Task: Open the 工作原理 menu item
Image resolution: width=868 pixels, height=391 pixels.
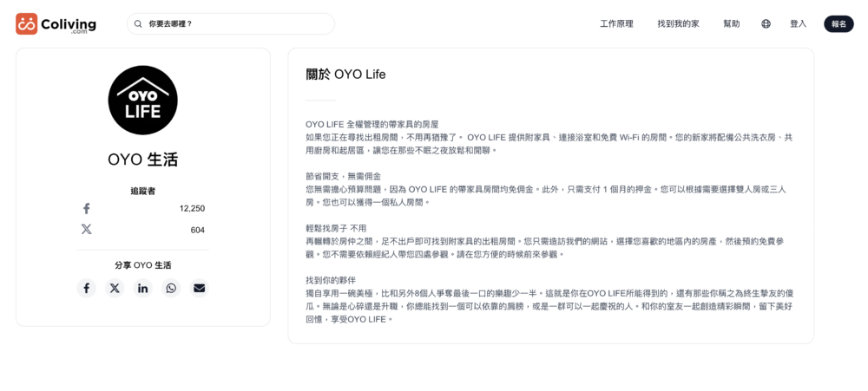Action: pos(616,24)
